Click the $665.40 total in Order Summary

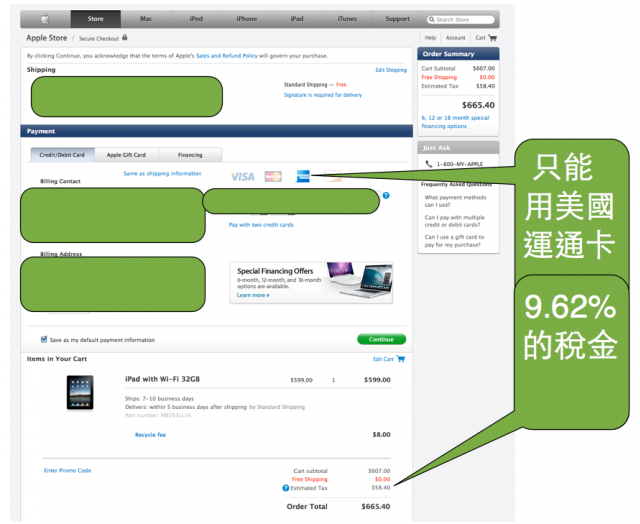coord(478,105)
